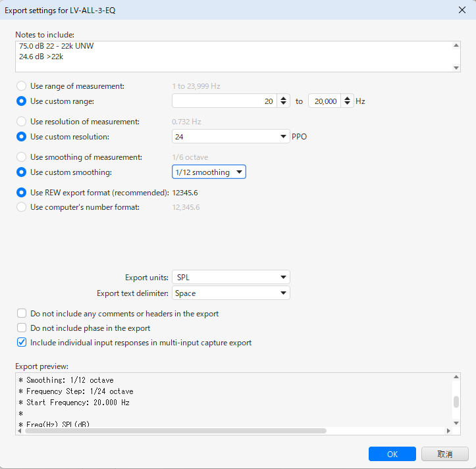Click the end frequency field showing 20,000

pyautogui.click(x=324, y=101)
